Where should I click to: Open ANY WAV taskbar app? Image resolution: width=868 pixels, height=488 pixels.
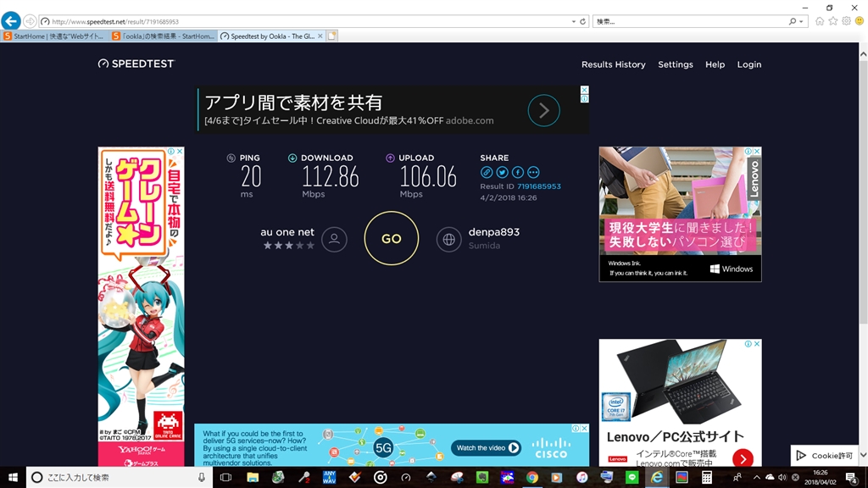[x=330, y=477]
